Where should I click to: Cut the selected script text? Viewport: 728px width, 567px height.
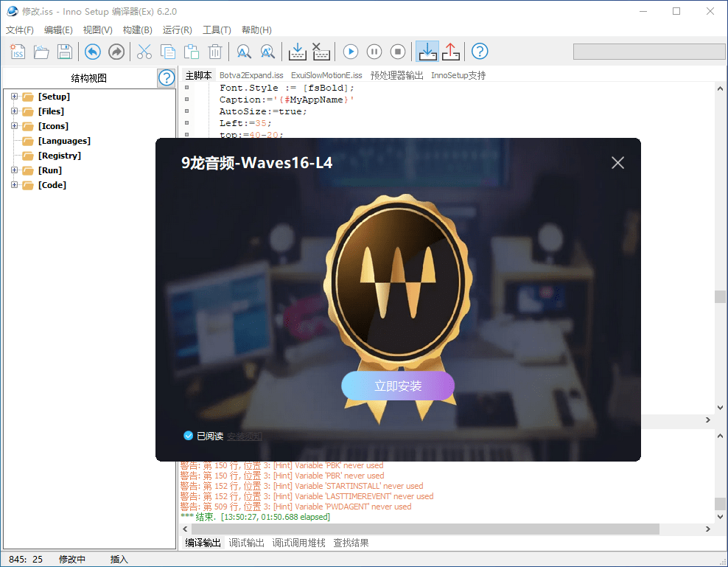pos(144,52)
